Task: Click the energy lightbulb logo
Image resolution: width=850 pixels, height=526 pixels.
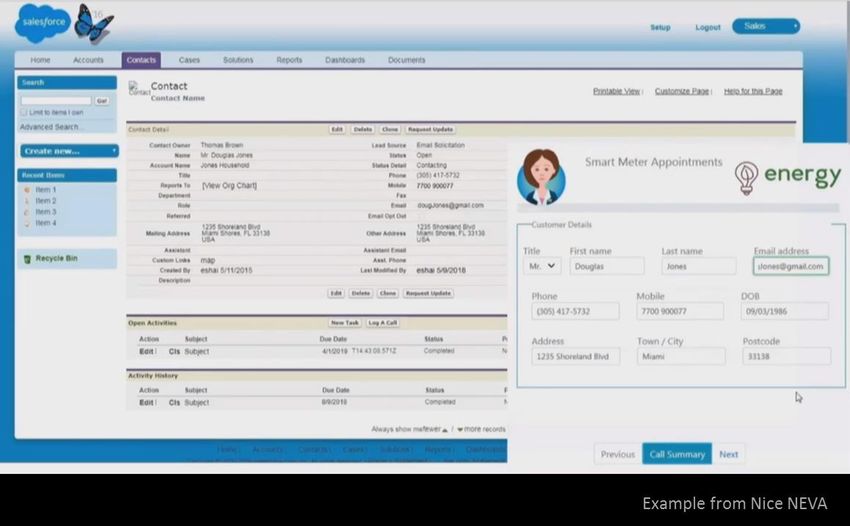Action: [x=746, y=178]
